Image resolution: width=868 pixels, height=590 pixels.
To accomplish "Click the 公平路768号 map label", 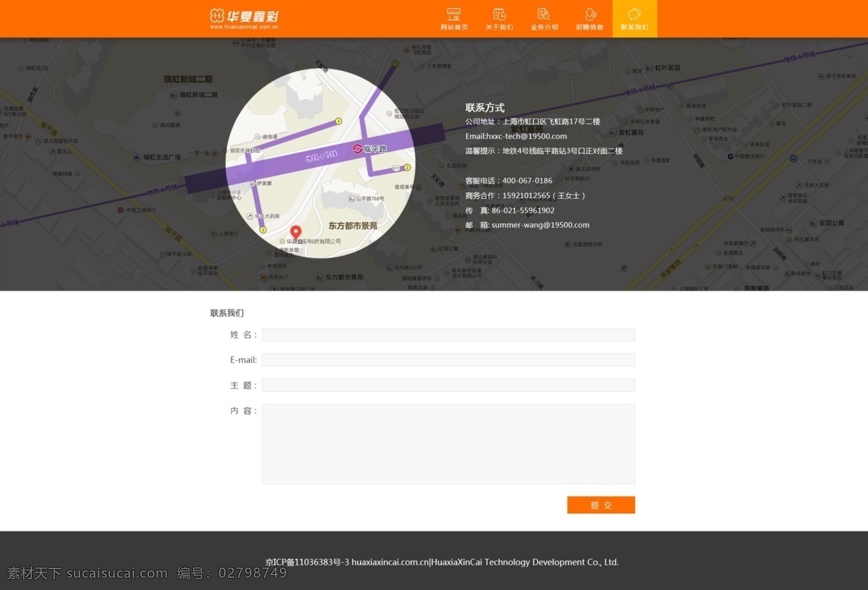I will 369,198.
